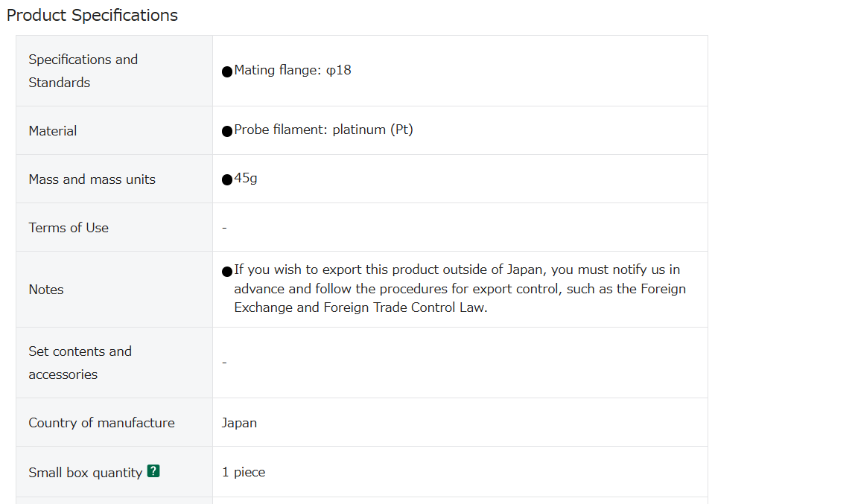Click the dash value in Terms of Use row
The height and width of the screenshot is (504, 858).
pyautogui.click(x=224, y=228)
